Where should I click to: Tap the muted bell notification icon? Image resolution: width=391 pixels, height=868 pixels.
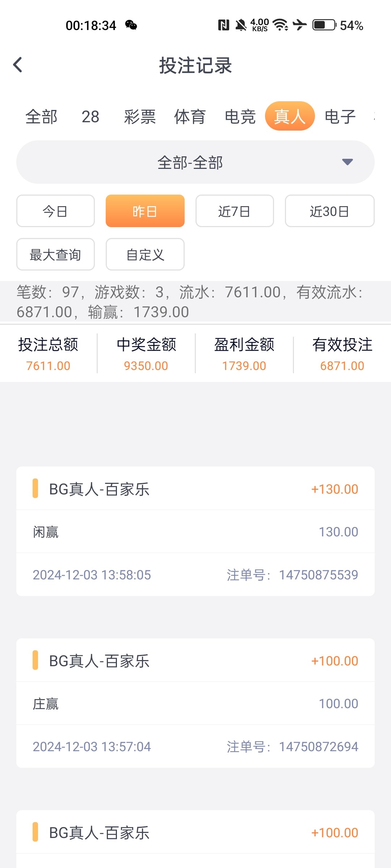tap(241, 25)
